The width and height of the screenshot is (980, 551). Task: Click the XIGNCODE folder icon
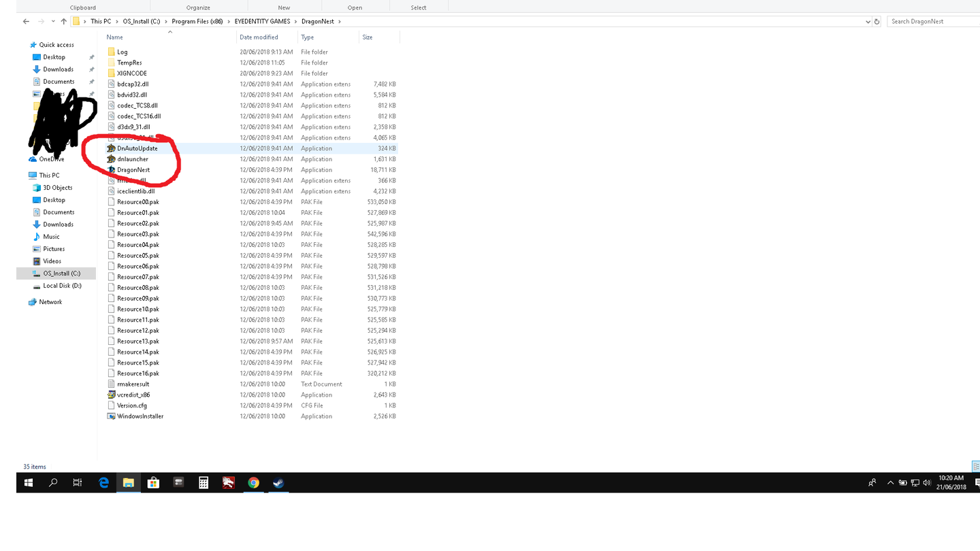112,73
